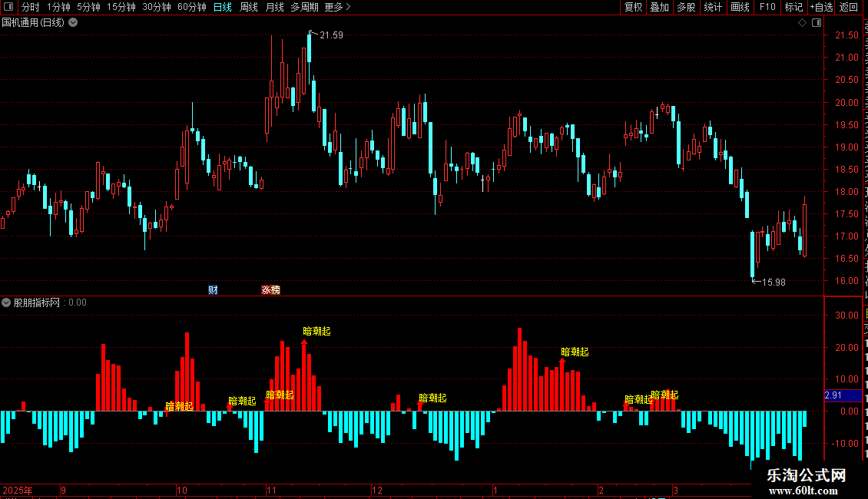Switch to 月线 monthly chart
The height and width of the screenshot is (499, 868).
[x=274, y=7]
